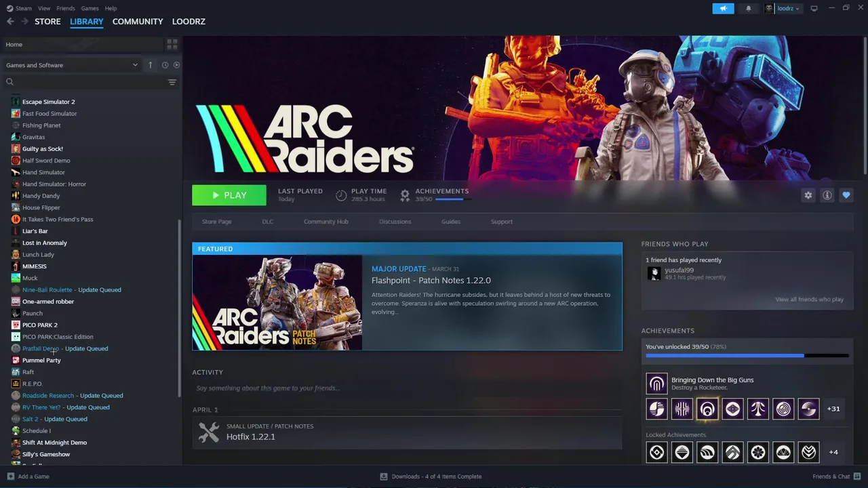Click the PICO PARK 2 game icon
This screenshot has height=488, width=868.
[x=16, y=325]
